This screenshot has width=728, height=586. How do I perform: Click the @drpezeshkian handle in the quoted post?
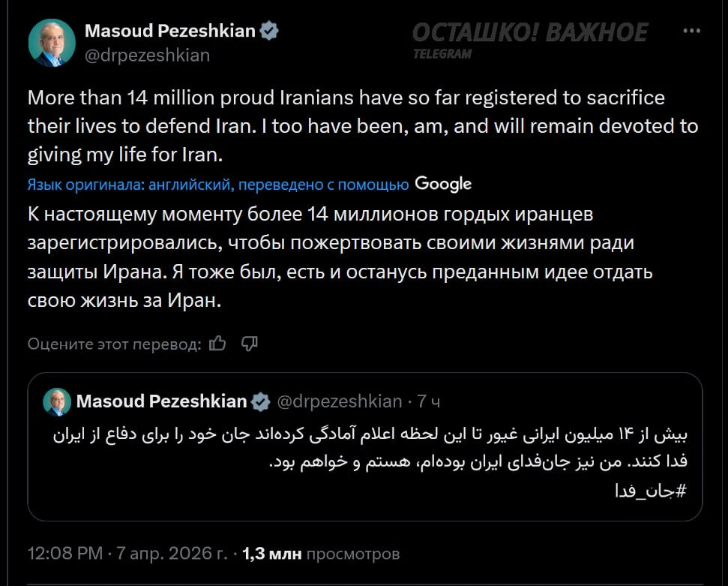(x=340, y=401)
